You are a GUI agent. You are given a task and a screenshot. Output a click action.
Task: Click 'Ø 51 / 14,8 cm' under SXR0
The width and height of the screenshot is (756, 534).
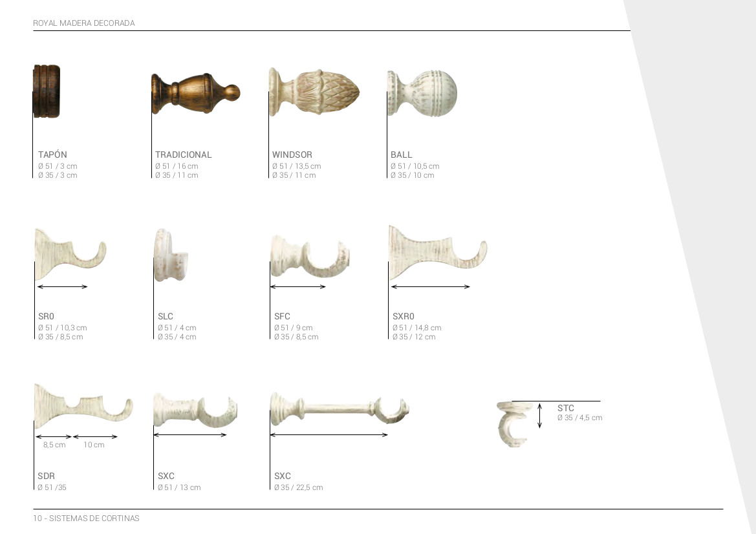click(x=417, y=328)
